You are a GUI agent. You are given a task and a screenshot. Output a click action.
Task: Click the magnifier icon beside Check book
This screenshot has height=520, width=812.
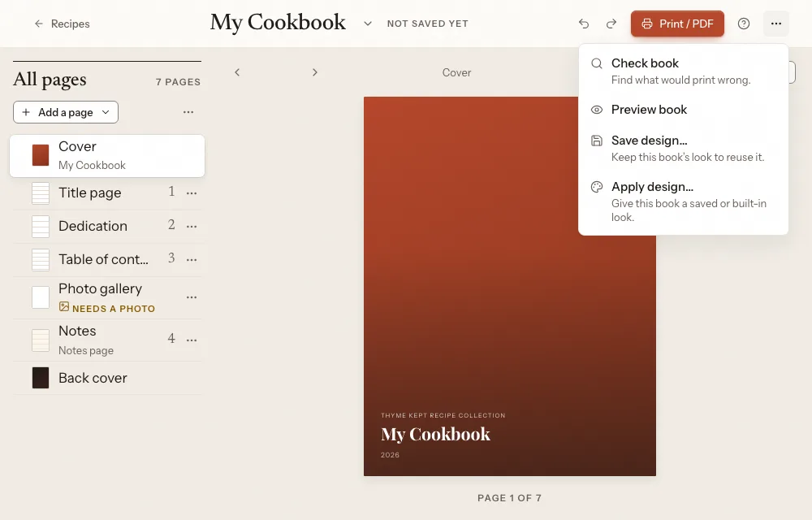click(597, 63)
